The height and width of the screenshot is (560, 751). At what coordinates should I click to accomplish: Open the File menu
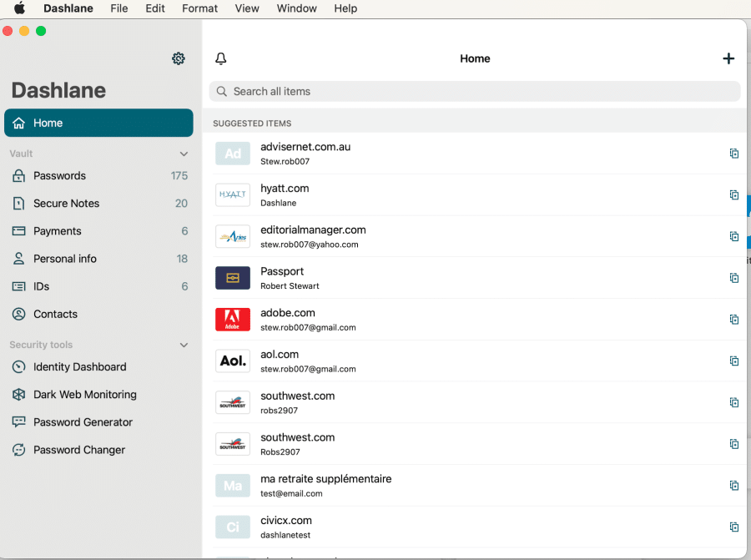tap(119, 8)
